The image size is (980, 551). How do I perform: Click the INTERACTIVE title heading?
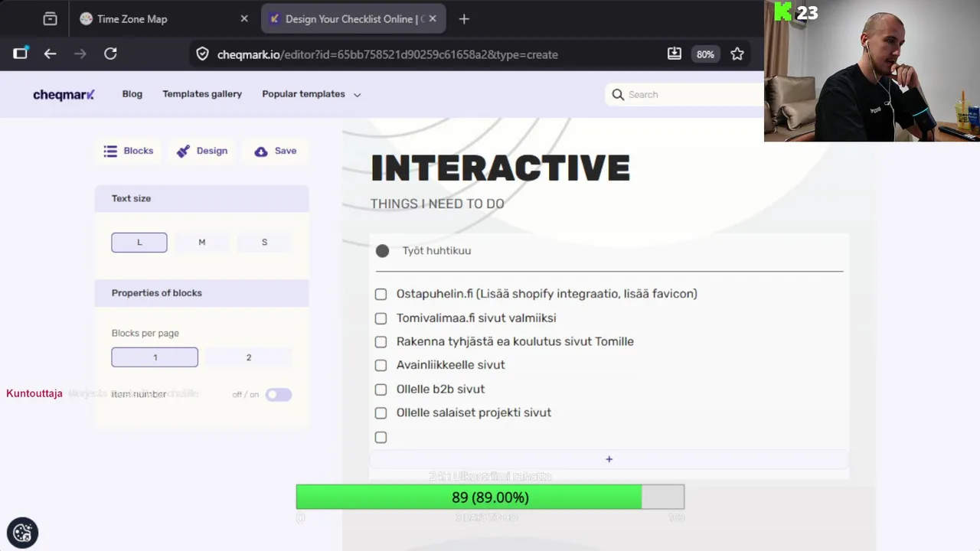(x=500, y=168)
